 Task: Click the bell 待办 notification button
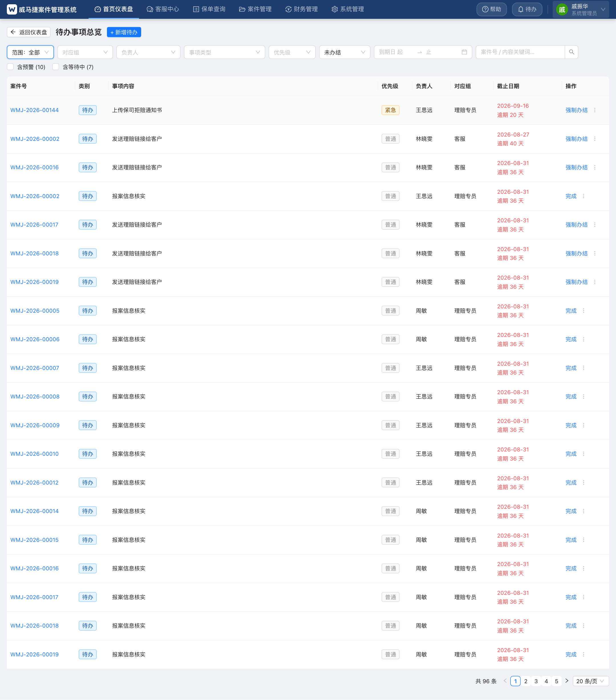[x=527, y=9]
